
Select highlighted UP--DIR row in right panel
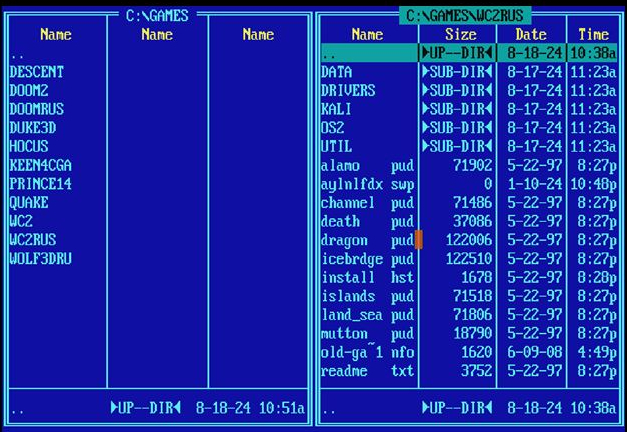tap(469, 53)
